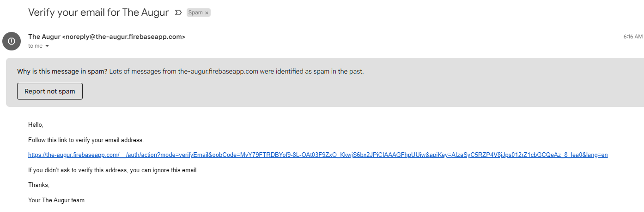Click the Spam label chip

(195, 13)
